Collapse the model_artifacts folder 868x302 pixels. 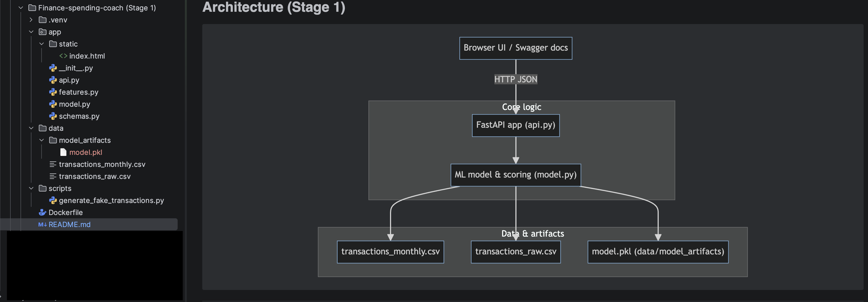[x=42, y=140]
